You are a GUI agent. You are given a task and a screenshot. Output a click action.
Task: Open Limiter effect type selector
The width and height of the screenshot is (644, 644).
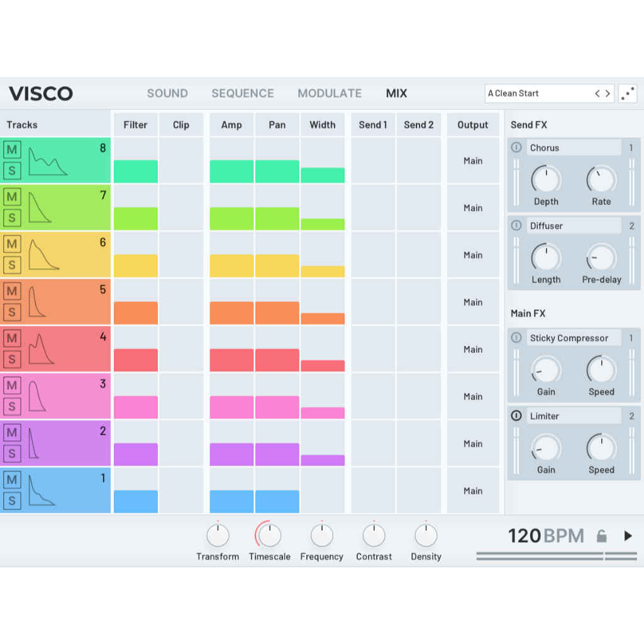pos(574,416)
